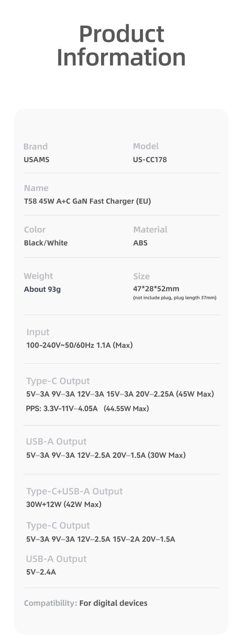This screenshot has width=243, height=644.
Task: Select the 100-240V input specification
Action: 79,345
